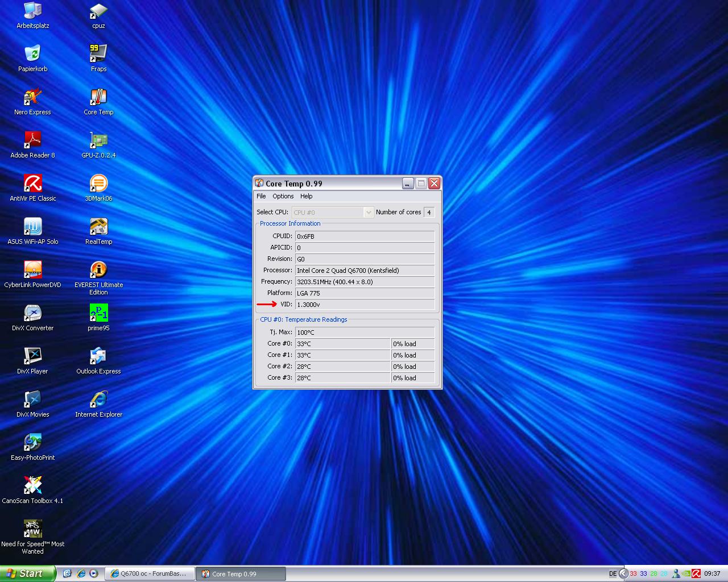The width and height of the screenshot is (728, 582).
Task: Select the 3DMark06 shortcut
Action: [x=98, y=188]
